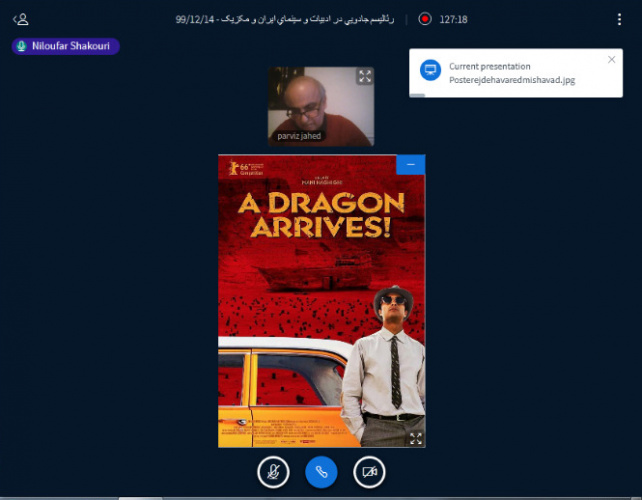Open the three-dot options menu
Viewport: 642px width, 500px height.
(x=619, y=19)
